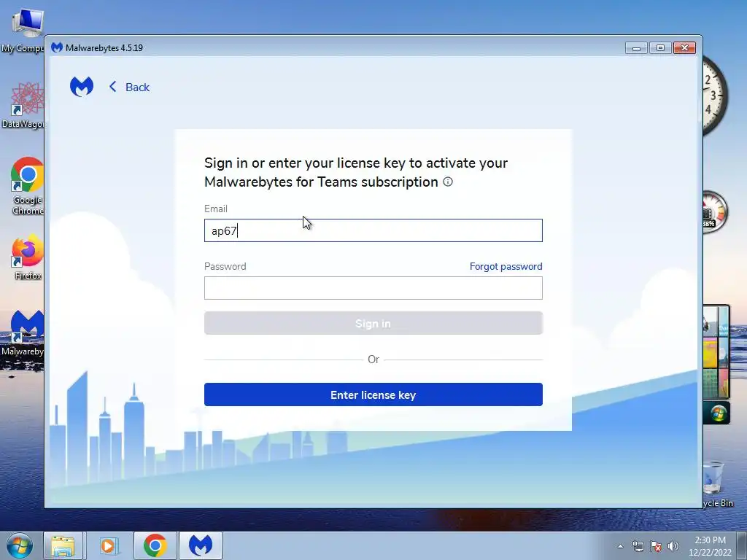Image resolution: width=747 pixels, height=560 pixels.
Task: Maximize the Malwarebytes window
Action: tap(660, 47)
